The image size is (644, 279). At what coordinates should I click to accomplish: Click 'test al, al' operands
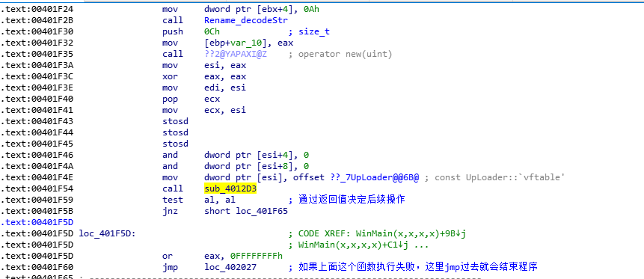(x=220, y=200)
